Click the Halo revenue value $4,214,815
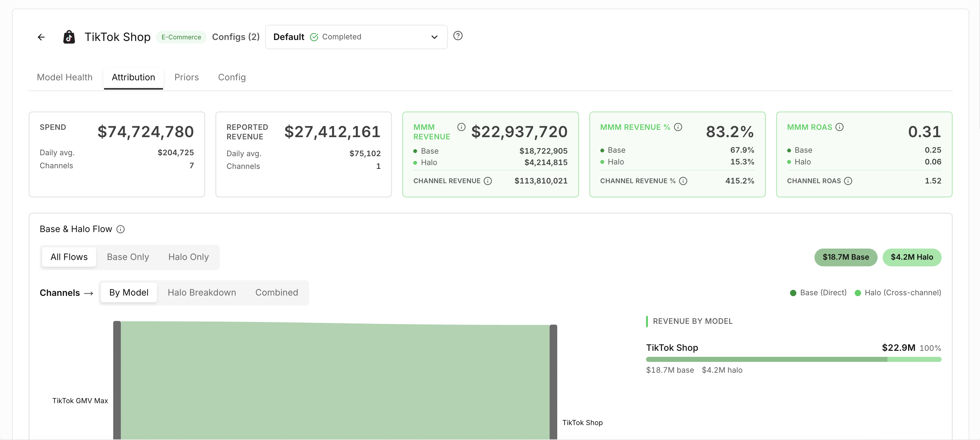 point(546,163)
